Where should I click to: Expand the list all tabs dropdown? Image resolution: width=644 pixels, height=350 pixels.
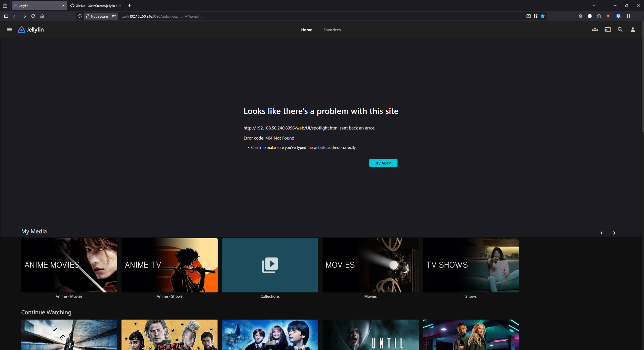click(x=594, y=6)
